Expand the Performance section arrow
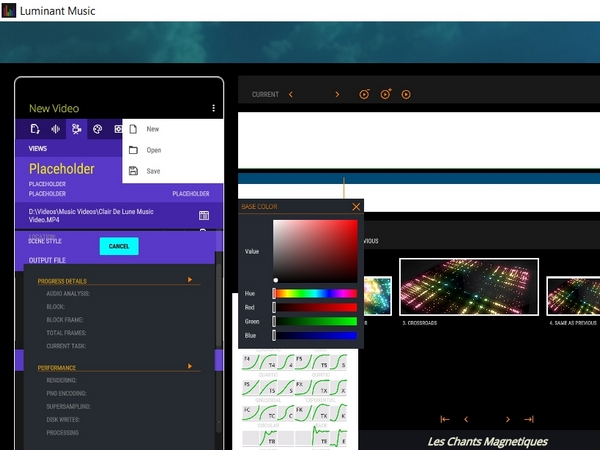600x450 pixels. 190,366
